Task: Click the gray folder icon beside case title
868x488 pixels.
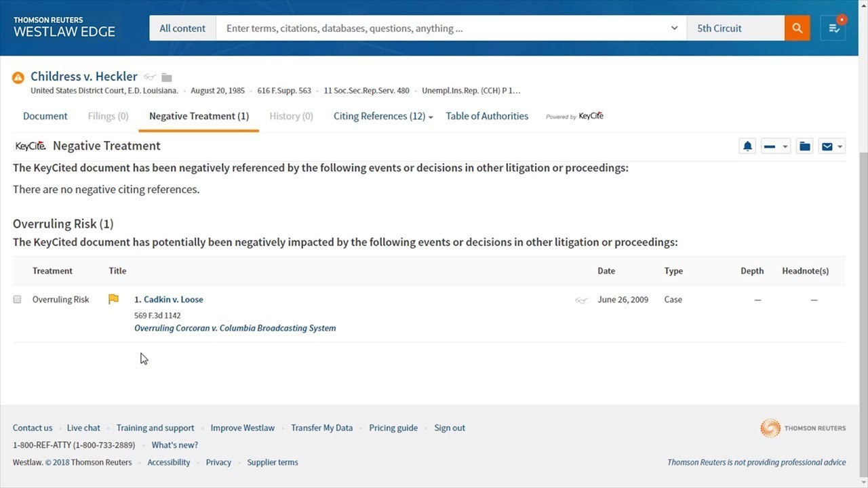Action: point(167,77)
